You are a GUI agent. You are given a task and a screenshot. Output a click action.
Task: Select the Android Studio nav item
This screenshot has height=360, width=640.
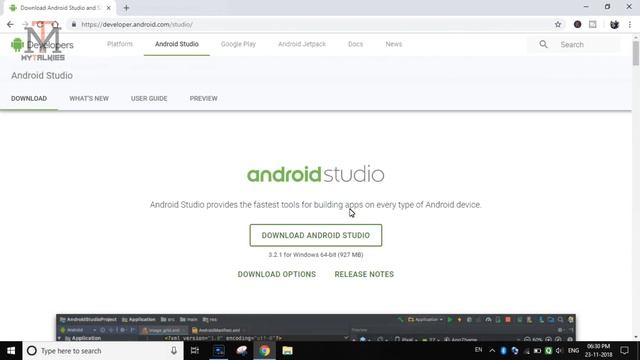tap(177, 44)
